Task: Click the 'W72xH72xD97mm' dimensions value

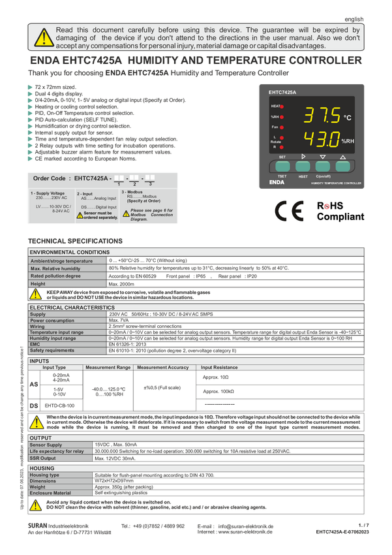Action: point(114,481)
